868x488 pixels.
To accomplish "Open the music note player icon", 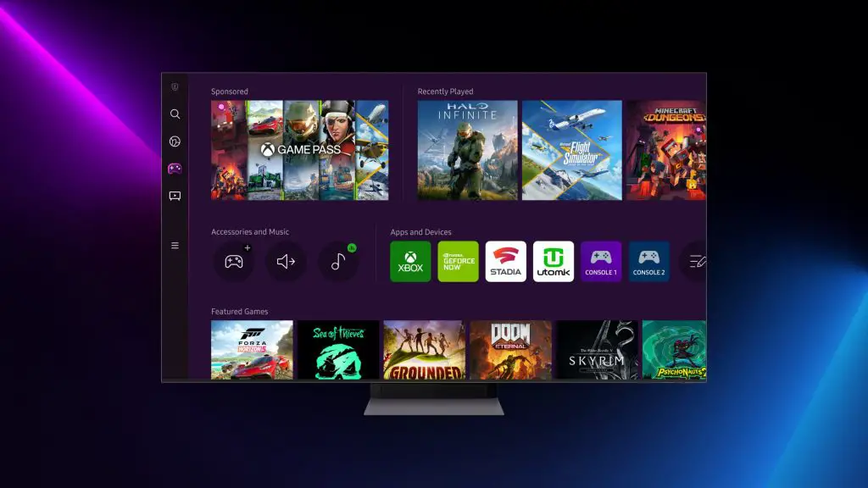I will 337,261.
